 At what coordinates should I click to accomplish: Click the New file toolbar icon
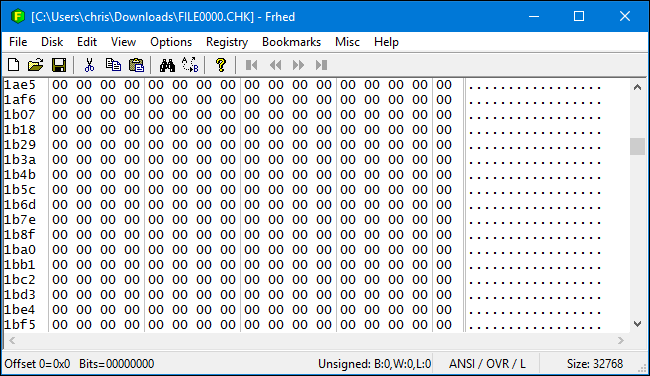click(x=14, y=65)
